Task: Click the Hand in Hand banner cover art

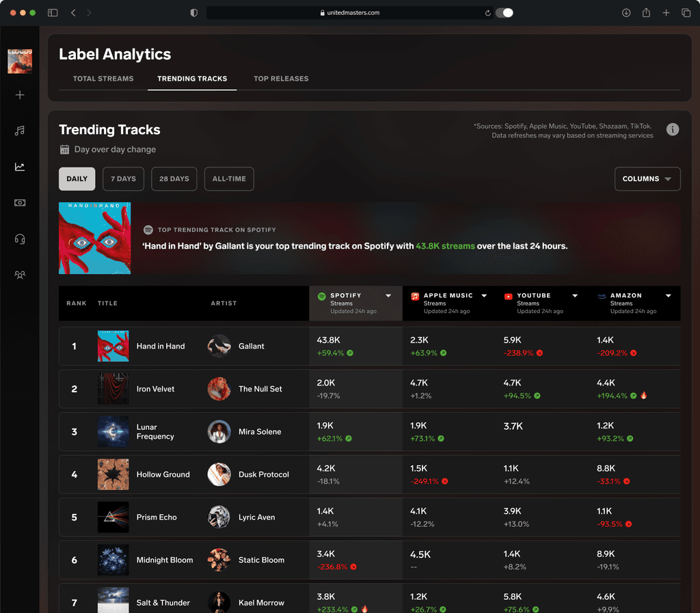Action: click(94, 239)
